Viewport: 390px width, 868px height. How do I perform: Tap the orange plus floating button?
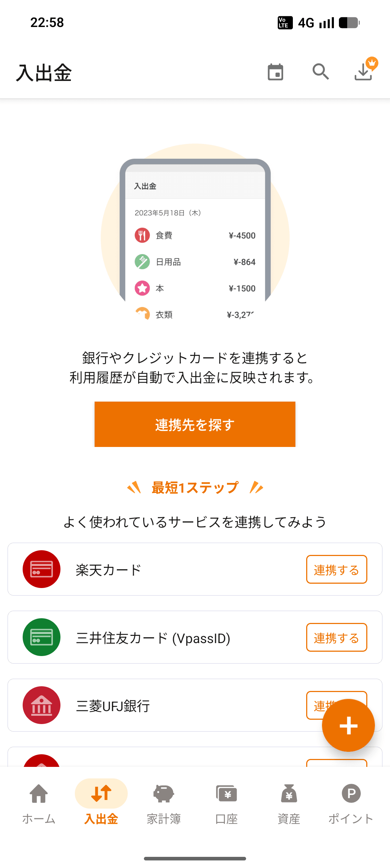point(348,725)
